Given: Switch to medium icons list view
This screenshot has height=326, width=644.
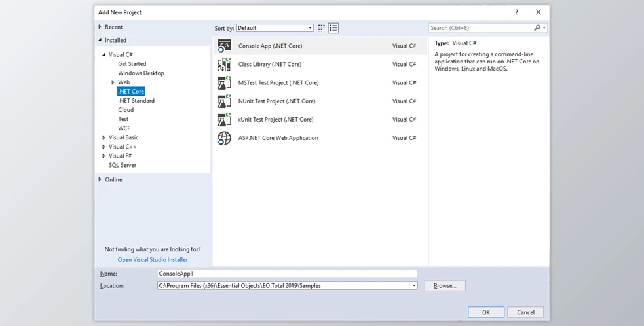Looking at the screenshot, I should tap(333, 28).
